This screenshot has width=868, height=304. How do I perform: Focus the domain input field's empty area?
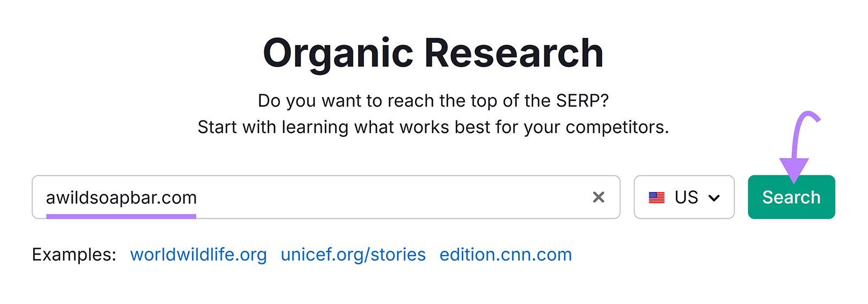(391, 197)
